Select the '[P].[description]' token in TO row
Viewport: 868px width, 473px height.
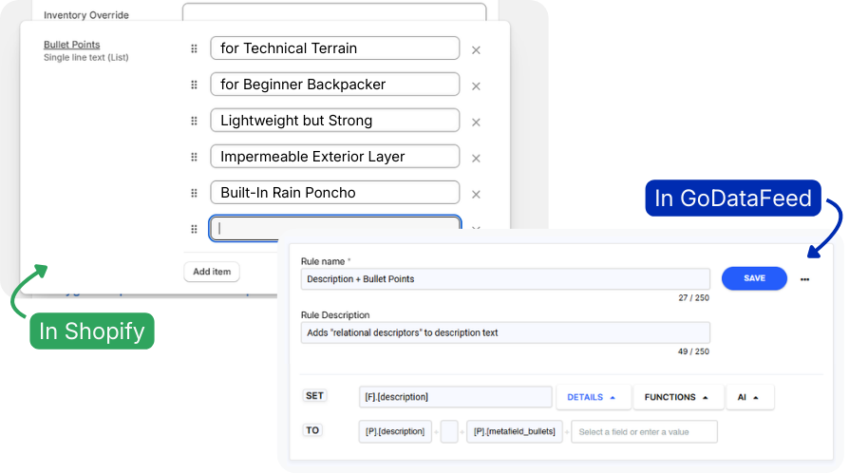pyautogui.click(x=395, y=431)
